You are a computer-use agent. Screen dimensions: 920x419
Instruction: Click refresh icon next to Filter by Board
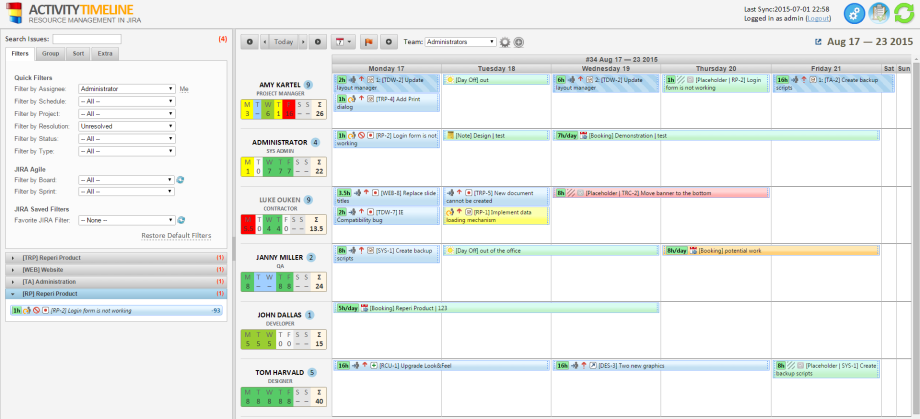pos(181,179)
